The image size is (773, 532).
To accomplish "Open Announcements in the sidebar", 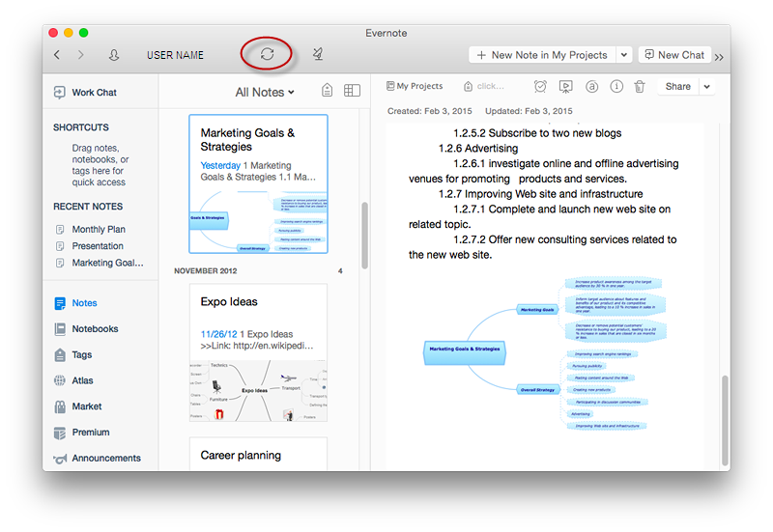I will (106, 458).
